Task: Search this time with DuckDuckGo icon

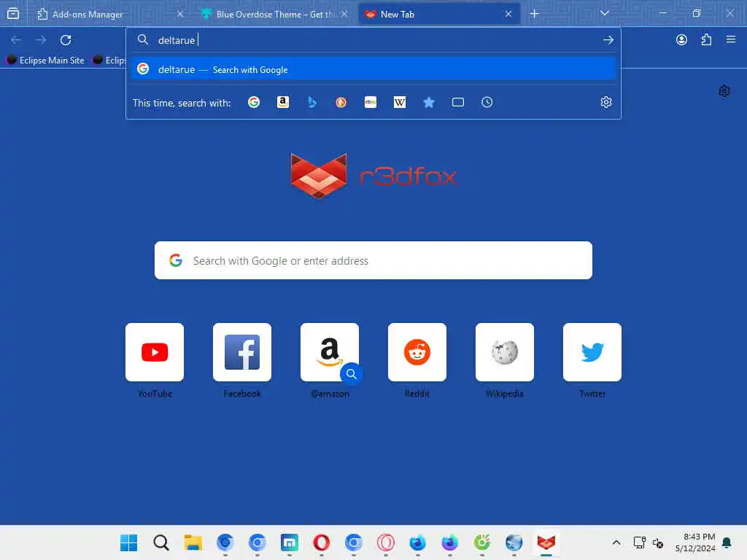Action: (341, 102)
